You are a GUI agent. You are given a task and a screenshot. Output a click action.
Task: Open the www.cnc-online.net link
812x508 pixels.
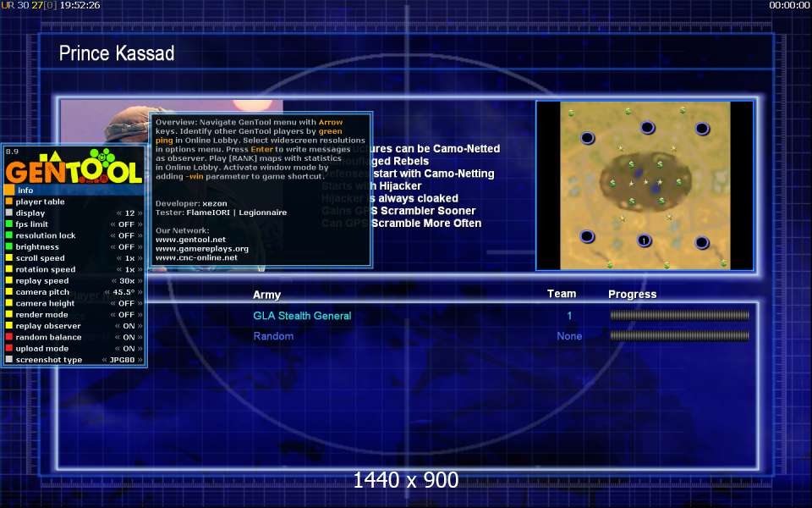point(196,257)
